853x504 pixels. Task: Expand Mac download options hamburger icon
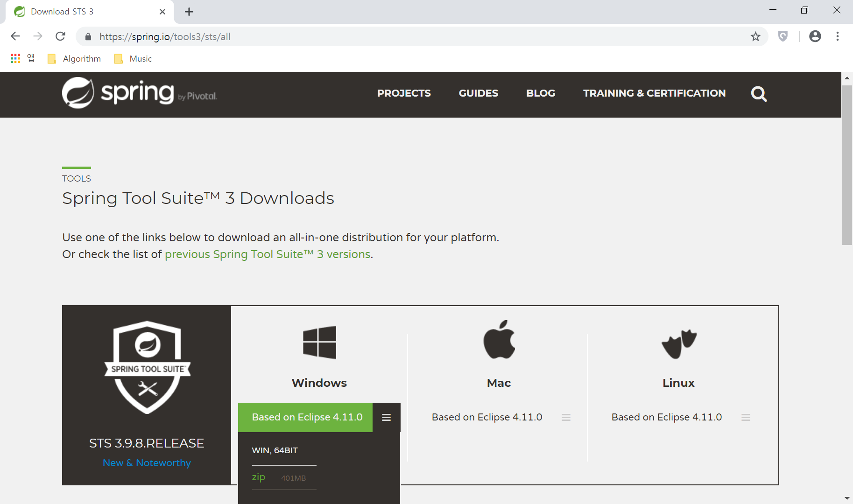(566, 417)
